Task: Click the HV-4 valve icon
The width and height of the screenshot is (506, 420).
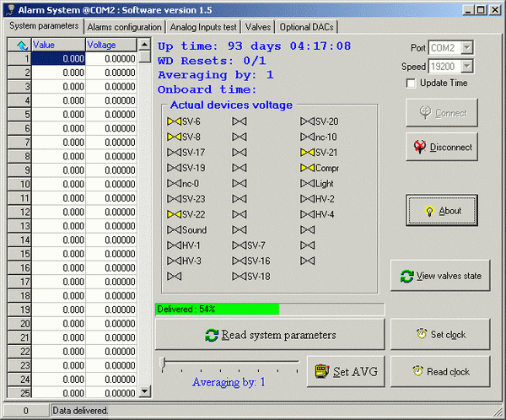Action: 307,214
